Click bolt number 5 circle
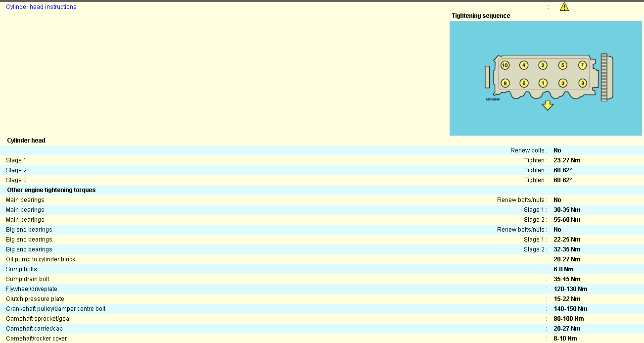Image resolution: width=644 pixels, height=343 pixels. 563,65
